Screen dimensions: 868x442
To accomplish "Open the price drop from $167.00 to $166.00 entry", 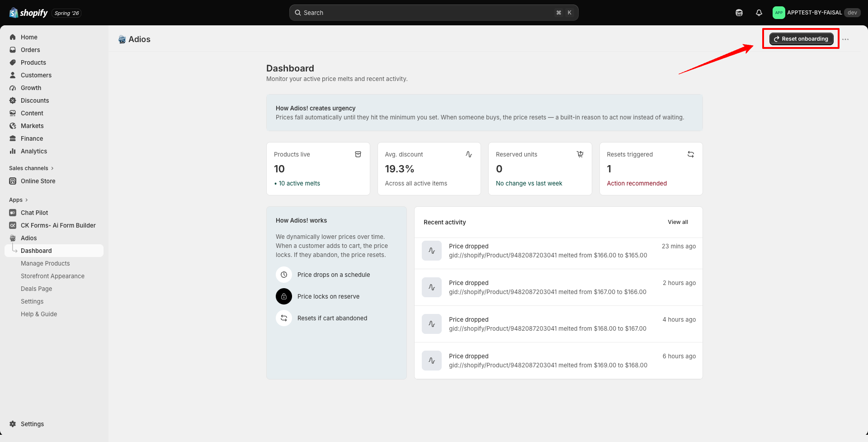I will (558, 287).
